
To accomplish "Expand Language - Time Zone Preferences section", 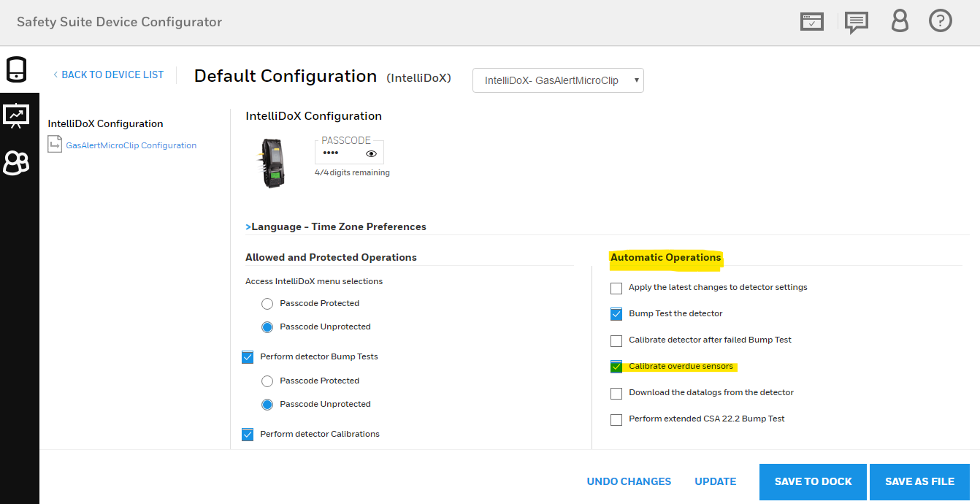I will pos(336,226).
